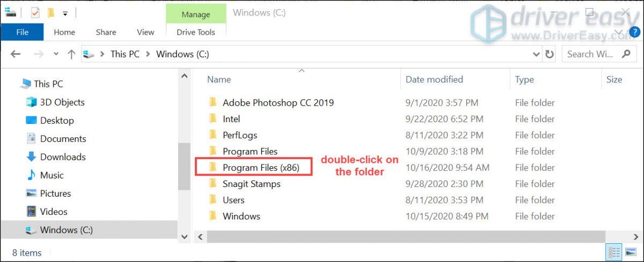The width and height of the screenshot is (644, 262).
Task: Refresh the Windows (C:) folder view
Action: coord(550,54)
